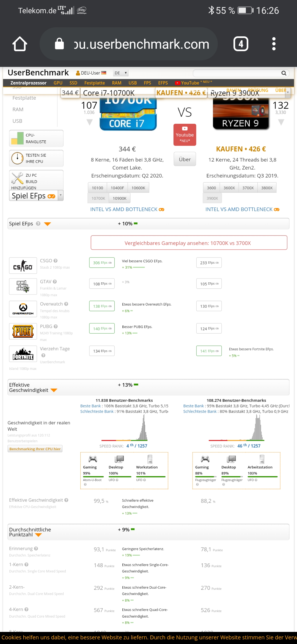
Task: Open the Spiel EFps selector dropdown
Action: 36,196
